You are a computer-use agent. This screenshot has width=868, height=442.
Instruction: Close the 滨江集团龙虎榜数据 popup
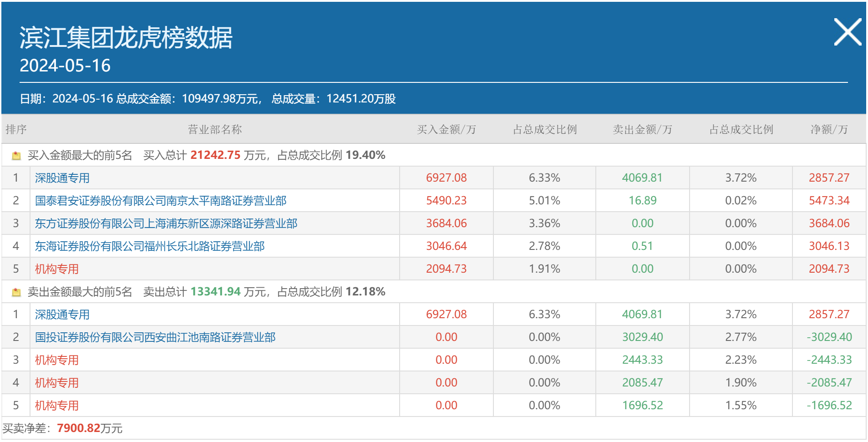coord(847,32)
